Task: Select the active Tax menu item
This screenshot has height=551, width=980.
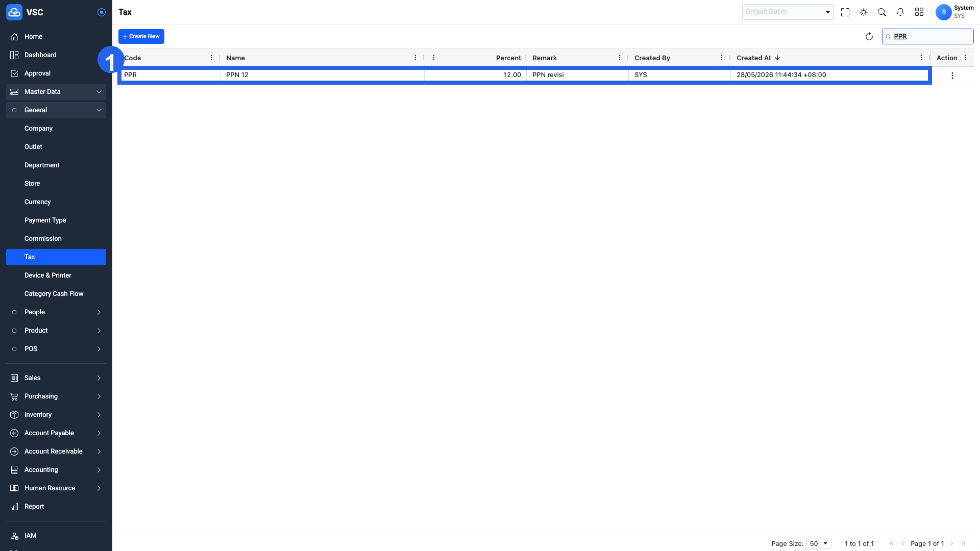Action: pos(56,257)
